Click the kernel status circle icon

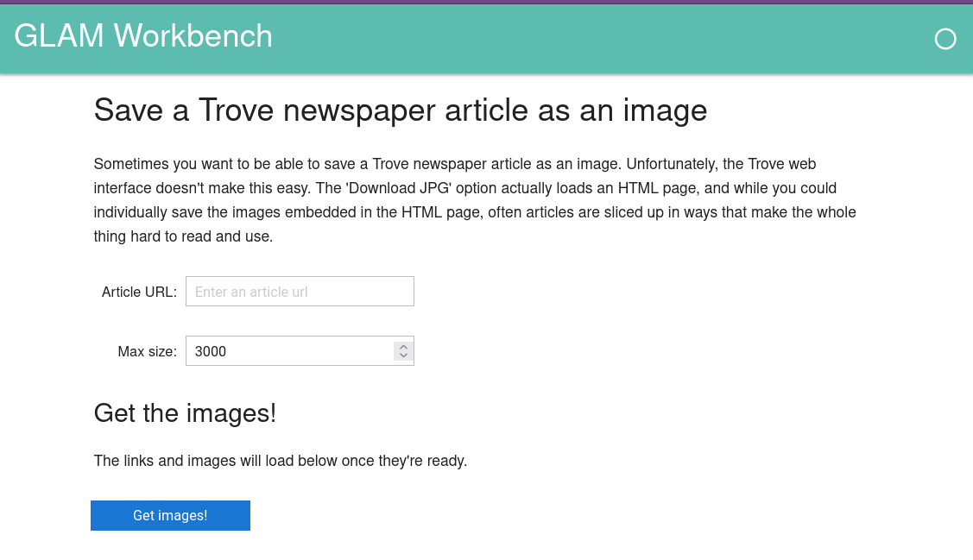945,39
